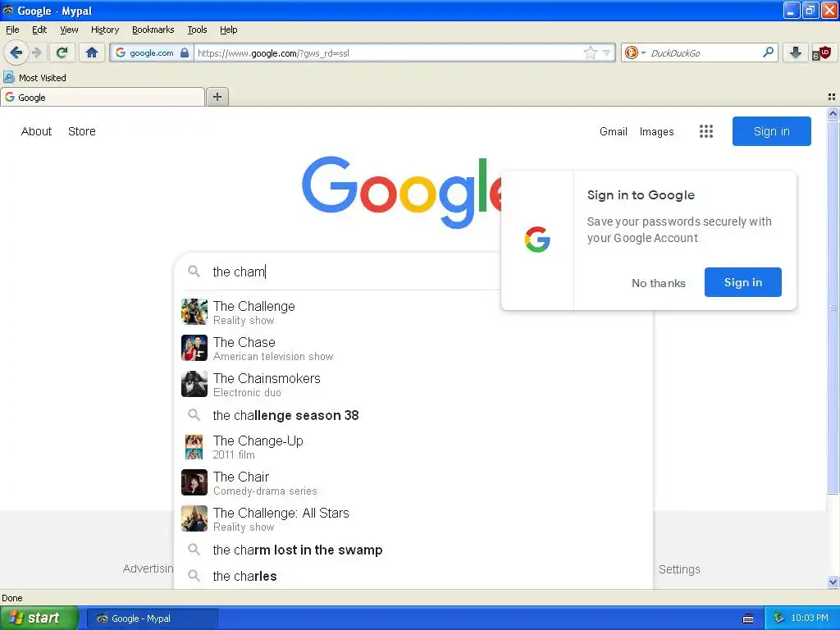Click the top-right Sign in button
The width and height of the screenshot is (840, 630).
point(771,131)
